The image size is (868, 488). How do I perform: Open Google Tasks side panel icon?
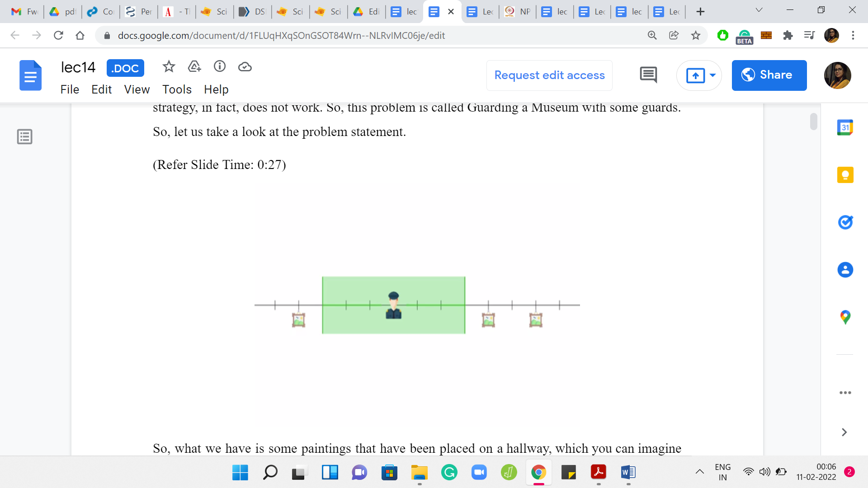[x=845, y=222]
